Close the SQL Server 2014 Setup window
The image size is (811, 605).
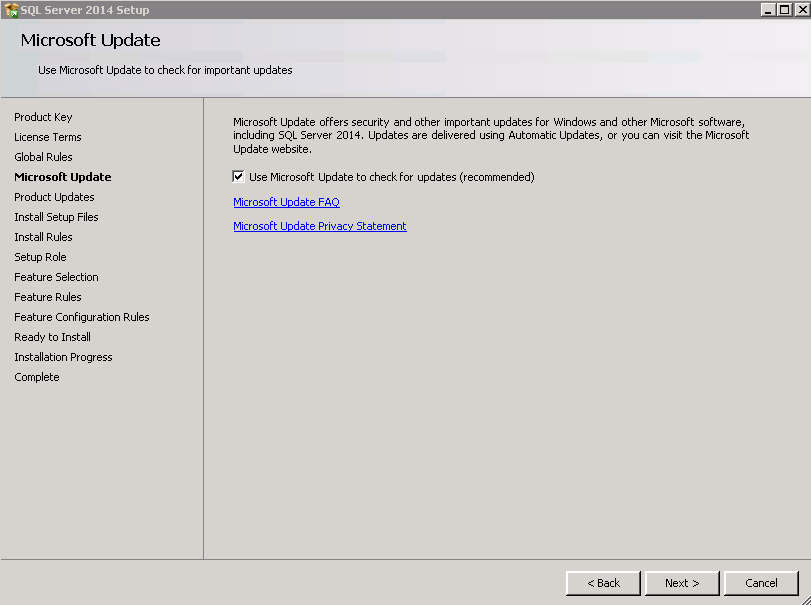pos(802,10)
